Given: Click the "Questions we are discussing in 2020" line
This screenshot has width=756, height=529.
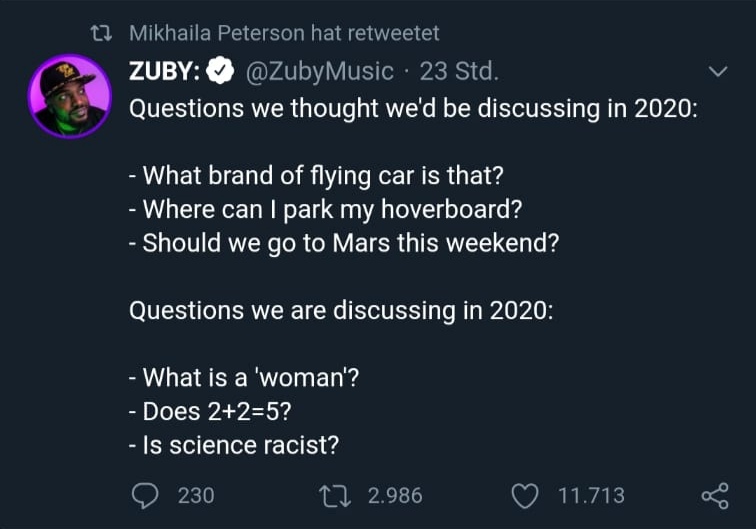Looking at the screenshot, I should point(341,310).
